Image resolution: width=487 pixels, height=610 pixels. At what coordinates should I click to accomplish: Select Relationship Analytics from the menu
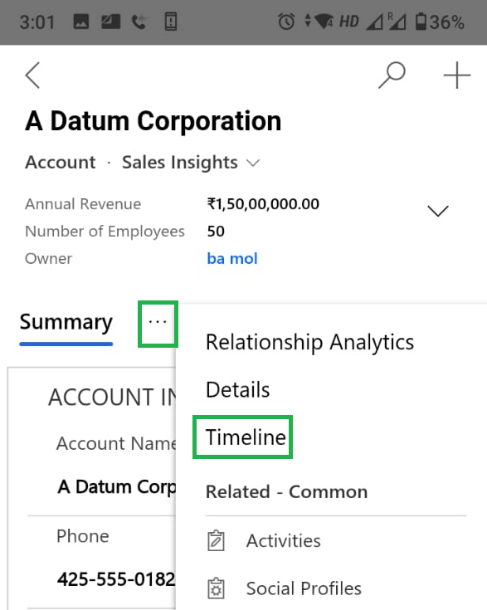(310, 342)
